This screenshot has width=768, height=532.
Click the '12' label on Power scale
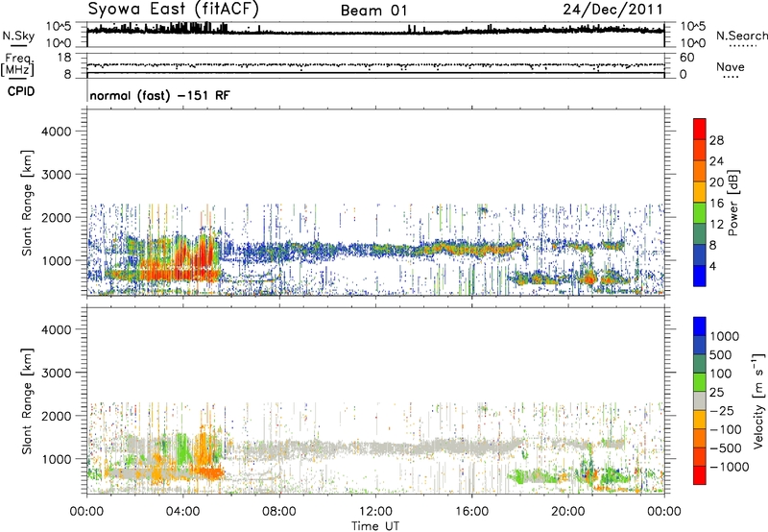tap(716, 225)
